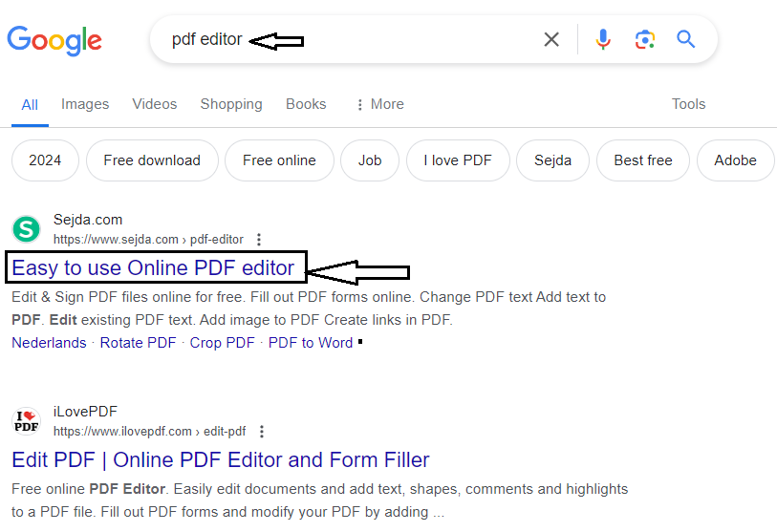Open the Tools option
The image size is (777, 532).
click(688, 104)
